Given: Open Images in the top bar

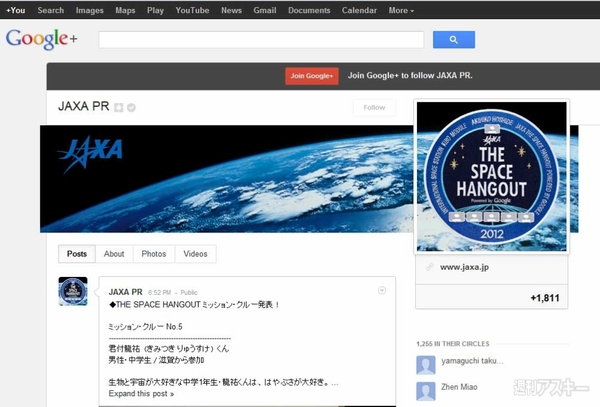Looking at the screenshot, I should [90, 10].
